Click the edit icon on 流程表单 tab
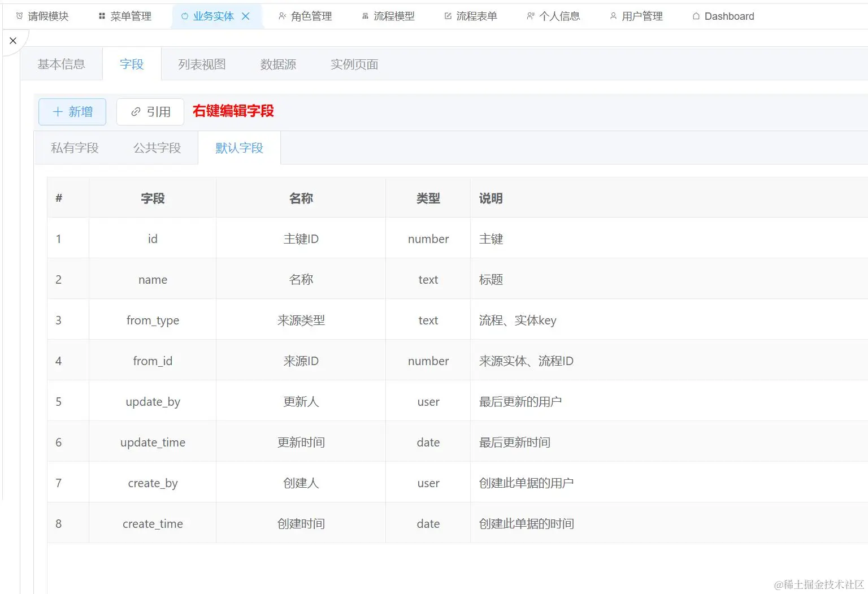868x594 pixels. [446, 16]
